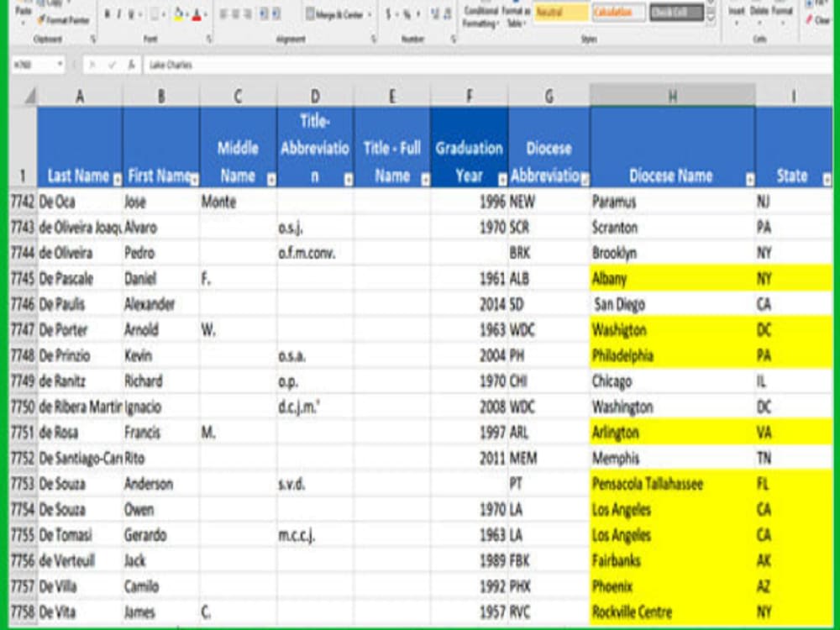This screenshot has width=840, height=630.
Task: Click the Clear button in the ribbon
Action: [x=819, y=20]
